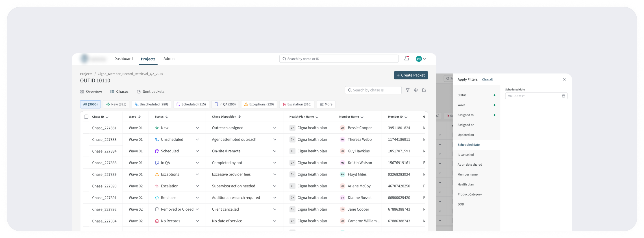Open calendar picker in Scheduled date field
Viewport: 644px width, 238px height.
click(563, 96)
